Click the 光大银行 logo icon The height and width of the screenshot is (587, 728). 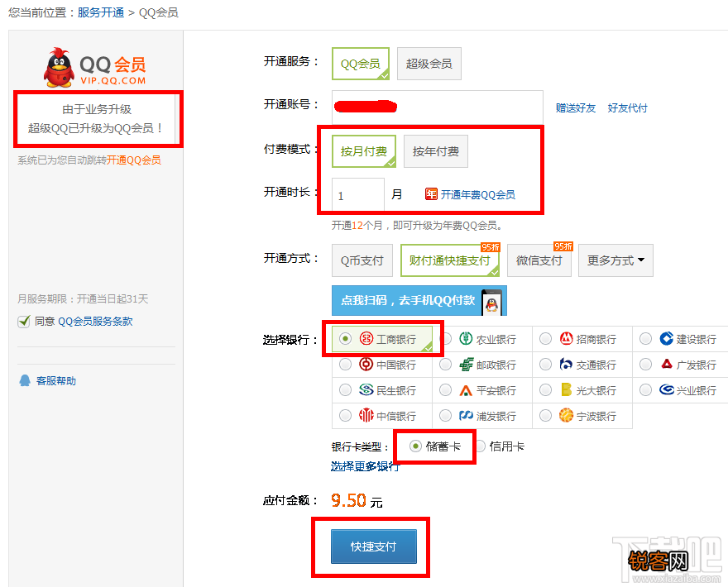coord(566,389)
